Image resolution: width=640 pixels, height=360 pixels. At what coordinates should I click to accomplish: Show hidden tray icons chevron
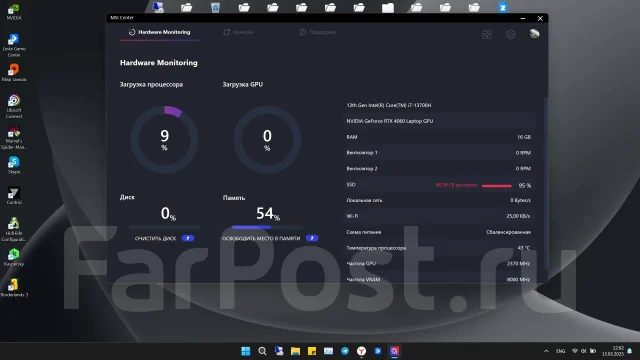[546, 351]
